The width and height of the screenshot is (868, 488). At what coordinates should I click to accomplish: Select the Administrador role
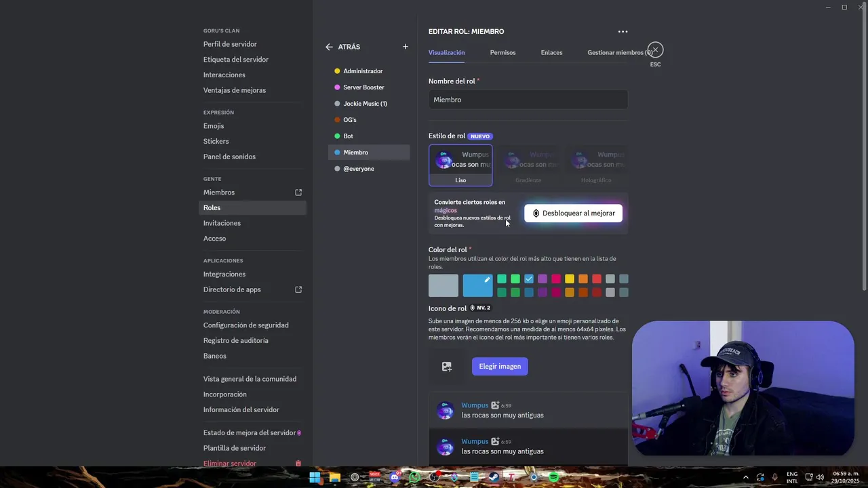(369, 71)
